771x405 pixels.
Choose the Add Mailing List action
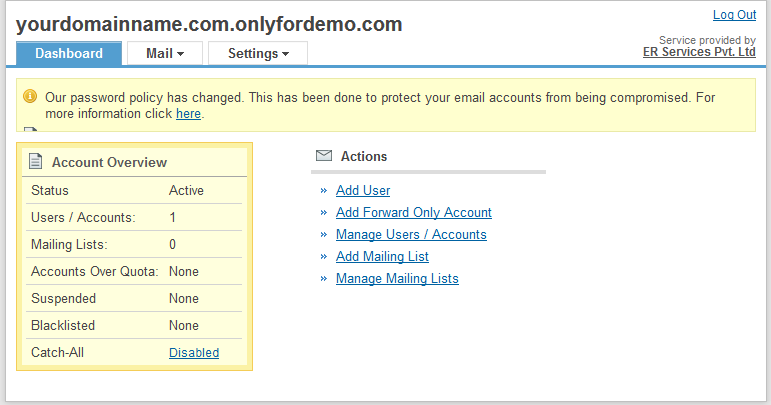[x=382, y=256]
